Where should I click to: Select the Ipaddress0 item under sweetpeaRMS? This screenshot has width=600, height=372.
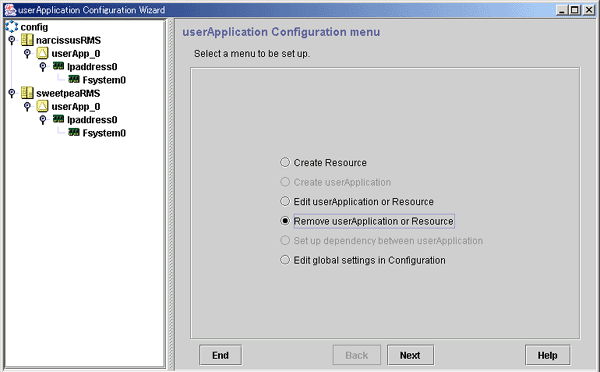[92, 120]
